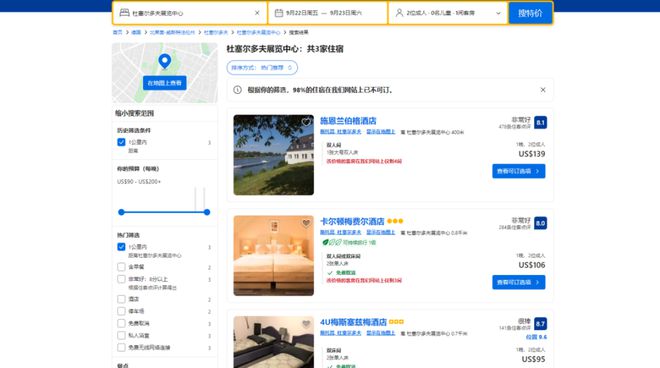Click the info icon in the 98% notice
The width and height of the screenshot is (660, 368).
(x=237, y=90)
